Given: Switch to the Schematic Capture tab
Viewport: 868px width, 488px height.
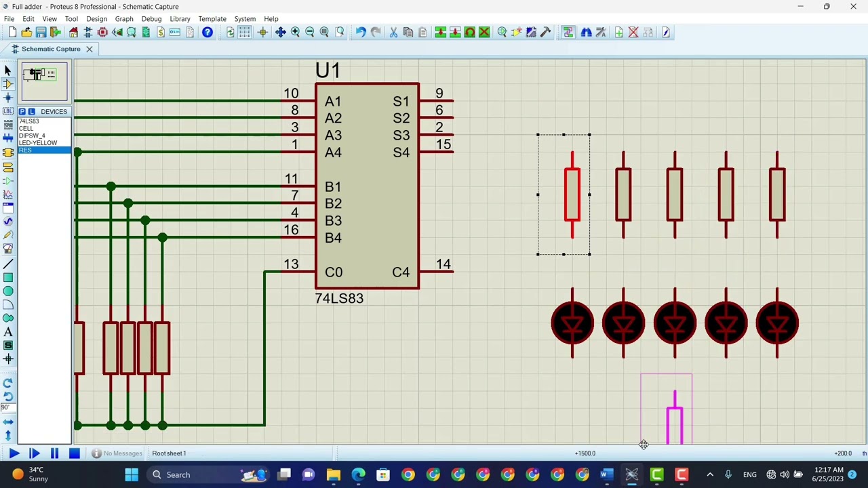Looking at the screenshot, I should 51,49.
